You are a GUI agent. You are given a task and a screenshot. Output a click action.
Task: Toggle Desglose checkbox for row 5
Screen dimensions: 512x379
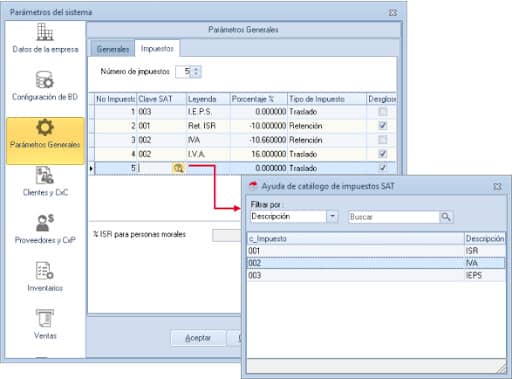pos(383,168)
